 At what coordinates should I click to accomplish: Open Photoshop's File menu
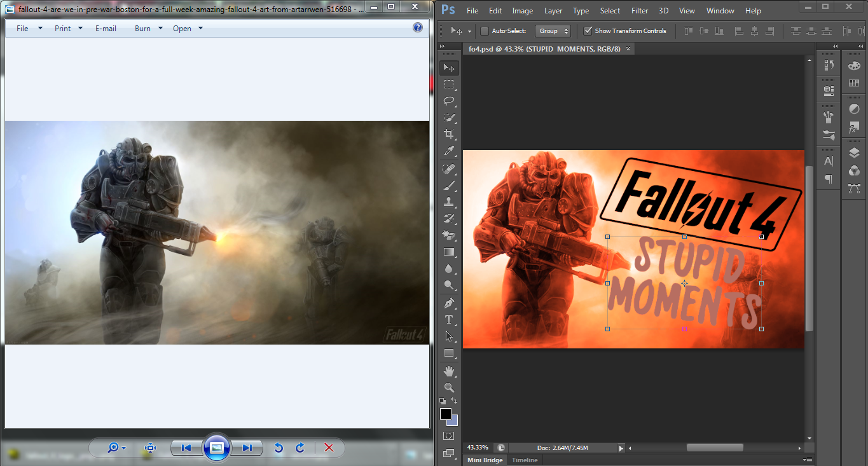point(472,11)
